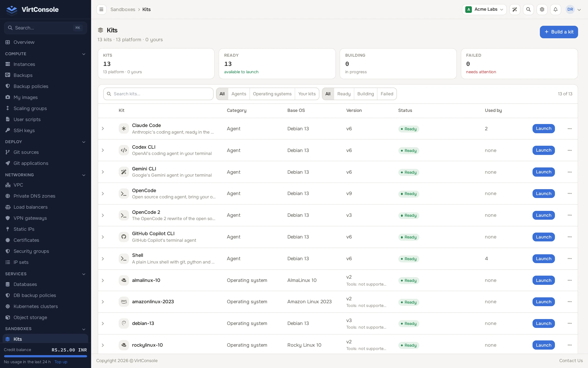Click the credit balance progress bar
This screenshot has width=588, height=368.
45,356
